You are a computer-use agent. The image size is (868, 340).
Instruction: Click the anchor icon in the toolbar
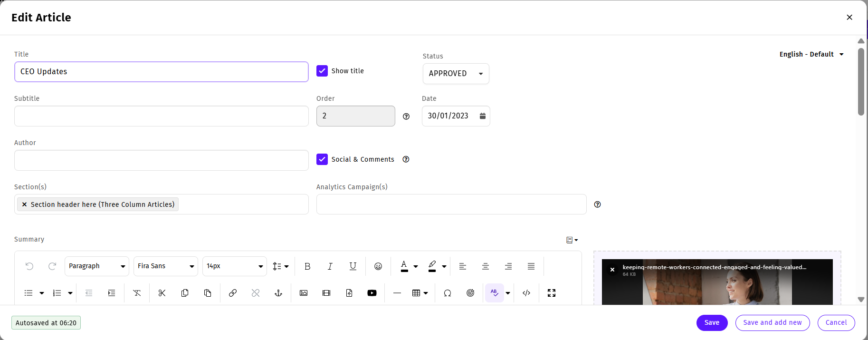(x=278, y=293)
